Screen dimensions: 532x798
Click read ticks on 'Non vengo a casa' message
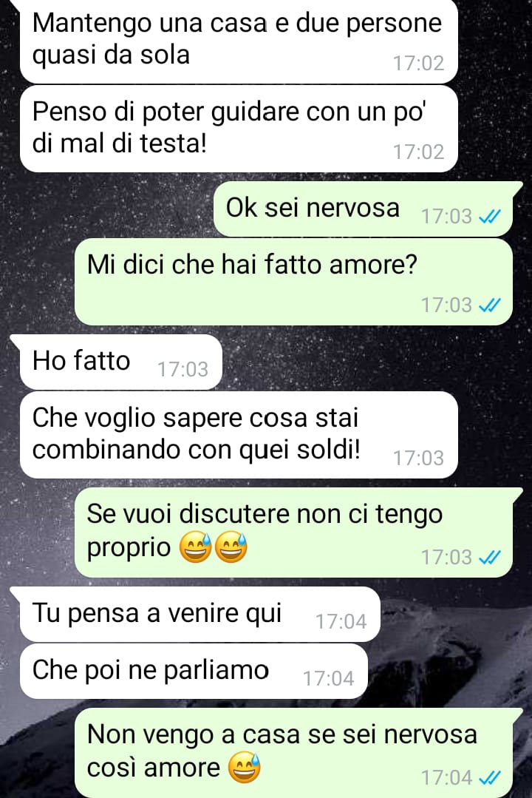pos(490,777)
